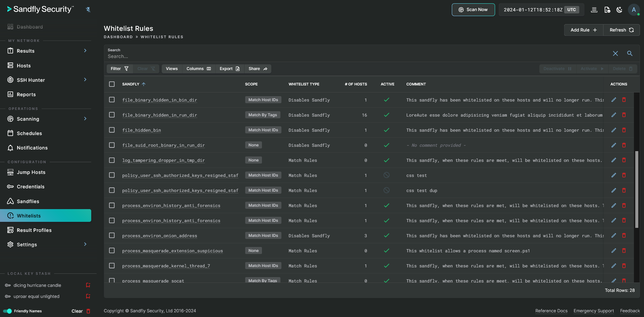Open the Emergency Support link
Viewport: 644px width, 317px height.
tap(594, 311)
